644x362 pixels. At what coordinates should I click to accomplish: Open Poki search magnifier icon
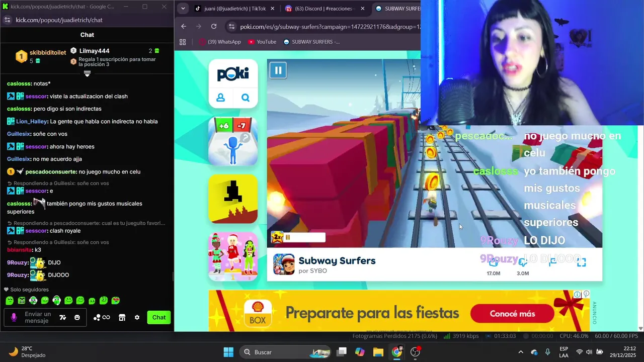(246, 98)
